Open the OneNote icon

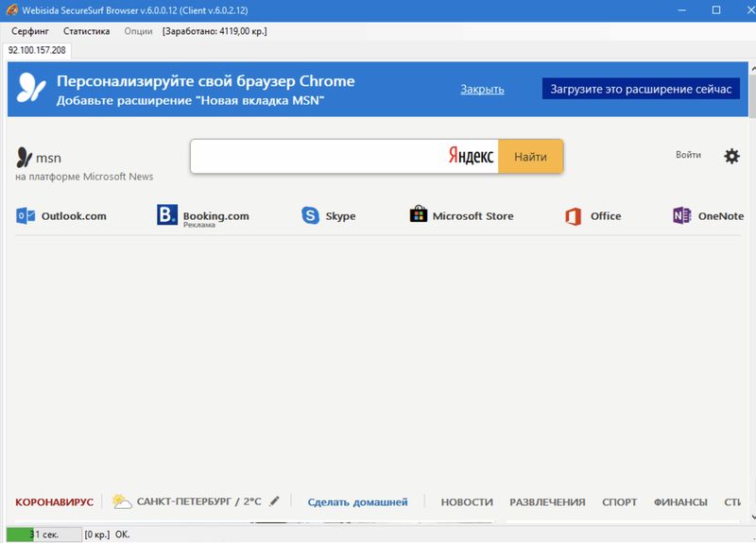[681, 216]
